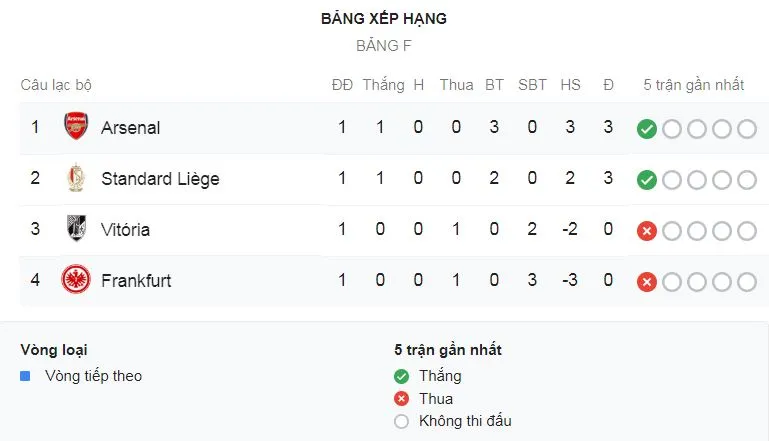769x441 pixels.
Task: Click Arsenal's green win checkmark icon
Action: click(x=647, y=128)
